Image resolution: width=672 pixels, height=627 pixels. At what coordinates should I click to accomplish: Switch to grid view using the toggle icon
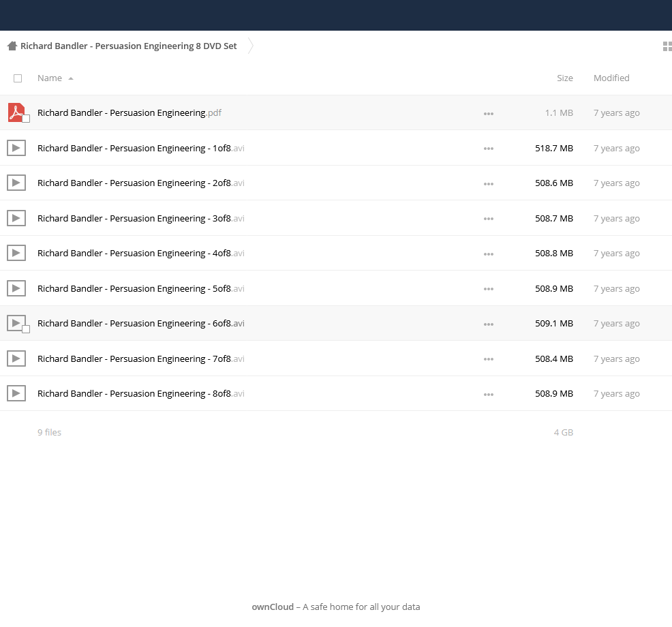[x=667, y=46]
